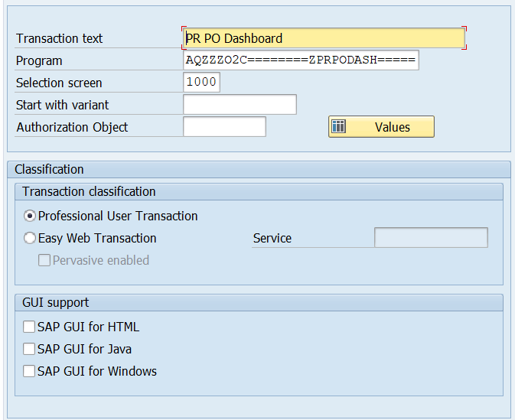Click the Start with variant field
Viewport: 515px width, 420px height.
point(240,104)
